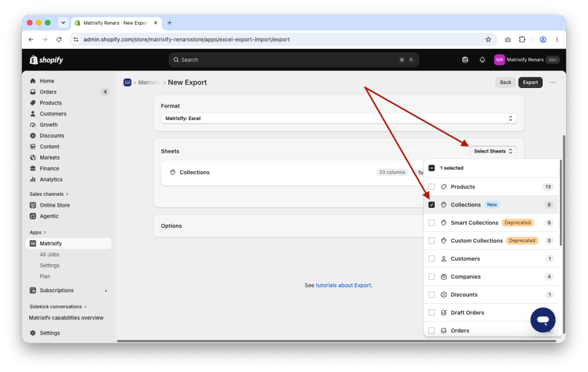This screenshot has width=588, height=372.
Task: Uncheck the Collections sheet checkbox
Action: coord(432,205)
